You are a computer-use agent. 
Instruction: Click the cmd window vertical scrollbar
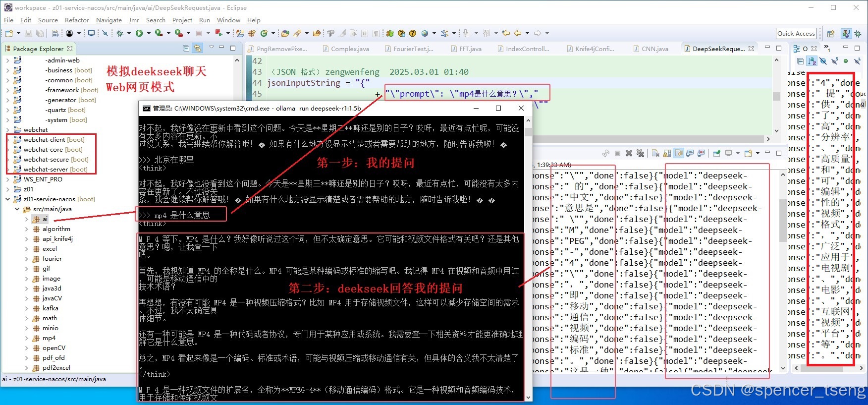coord(528,258)
